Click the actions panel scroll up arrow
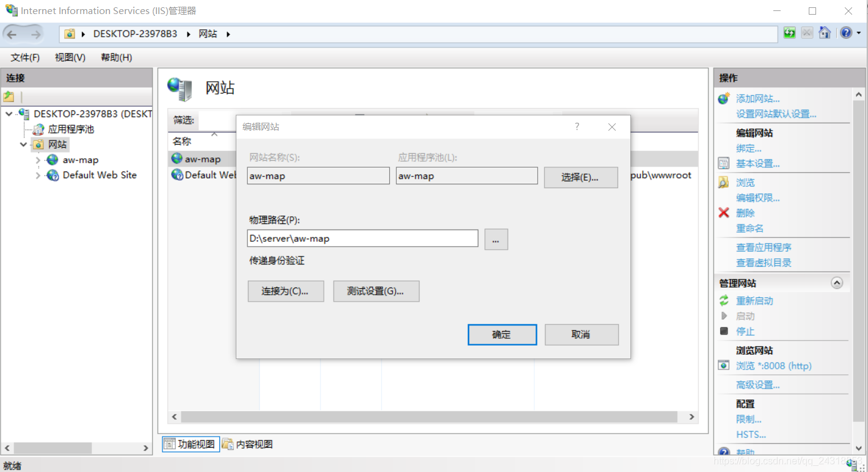 (x=859, y=95)
